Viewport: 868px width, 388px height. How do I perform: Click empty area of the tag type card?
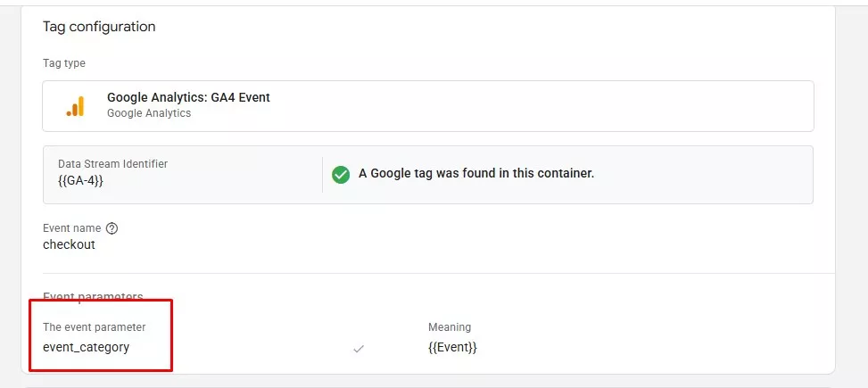(542, 106)
